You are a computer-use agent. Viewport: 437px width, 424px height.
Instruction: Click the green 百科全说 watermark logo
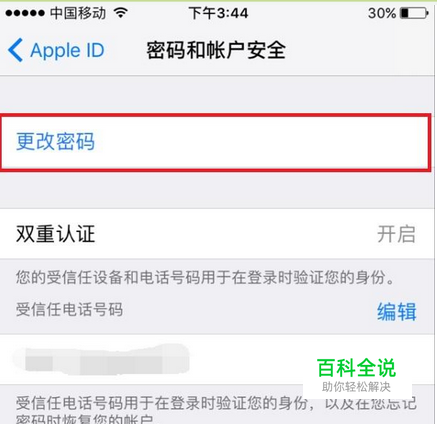pyautogui.click(x=356, y=368)
